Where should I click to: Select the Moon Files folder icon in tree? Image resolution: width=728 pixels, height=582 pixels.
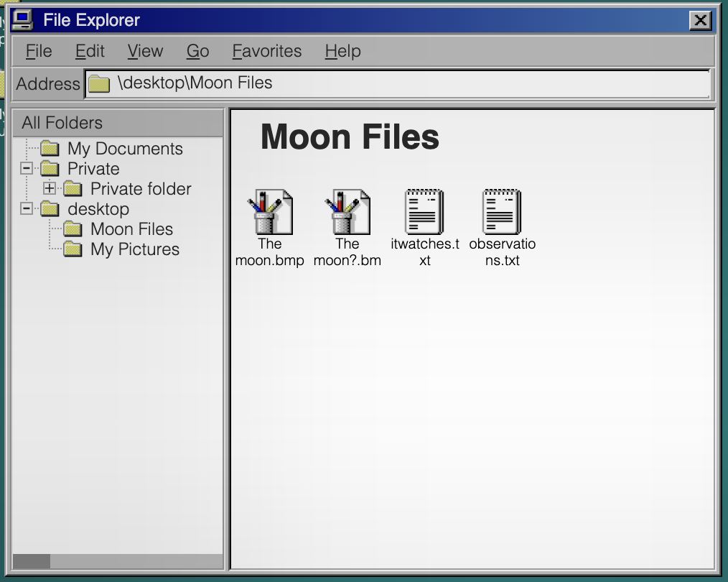pos(73,229)
